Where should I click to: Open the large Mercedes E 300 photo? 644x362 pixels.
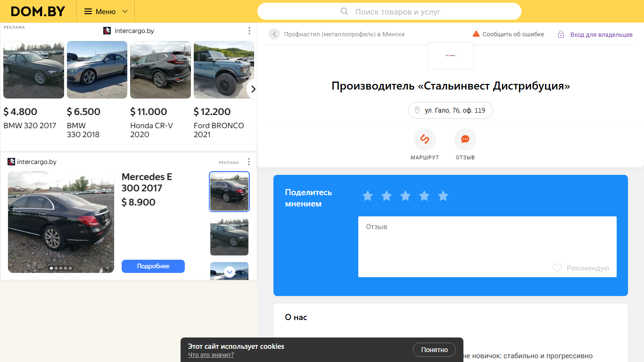[61, 222]
